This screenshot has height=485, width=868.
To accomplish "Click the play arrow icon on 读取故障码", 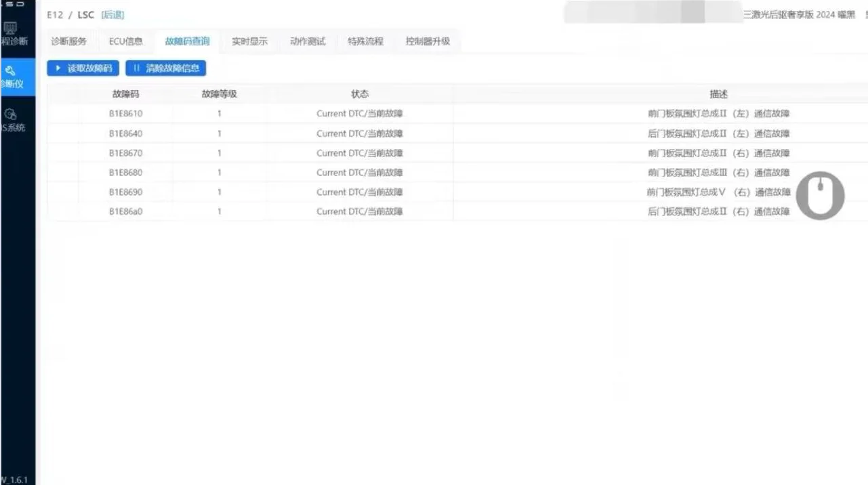I will pos(58,68).
